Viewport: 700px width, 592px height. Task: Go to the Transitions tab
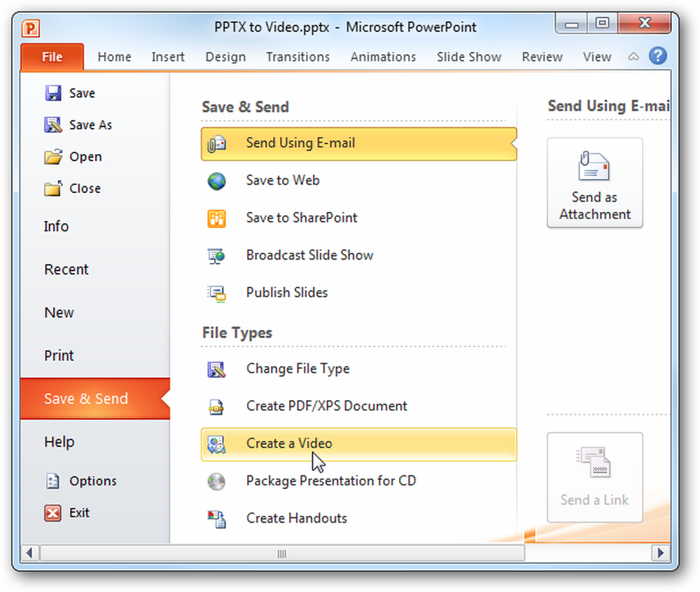297,57
